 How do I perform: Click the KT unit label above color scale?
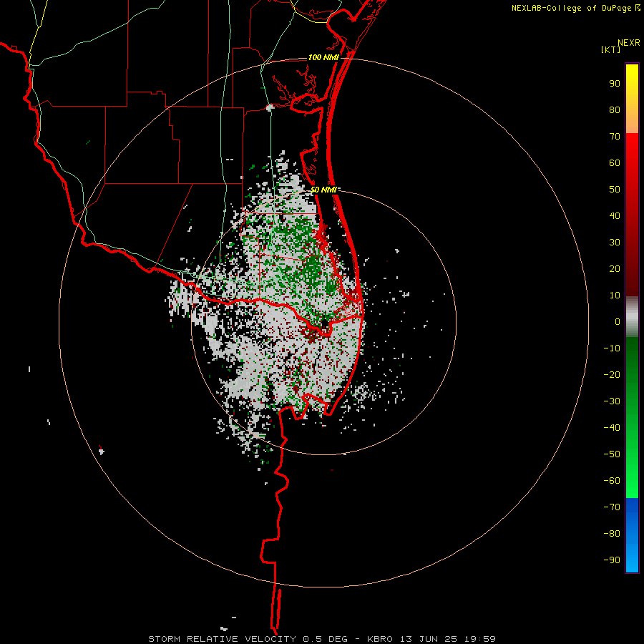click(x=611, y=49)
